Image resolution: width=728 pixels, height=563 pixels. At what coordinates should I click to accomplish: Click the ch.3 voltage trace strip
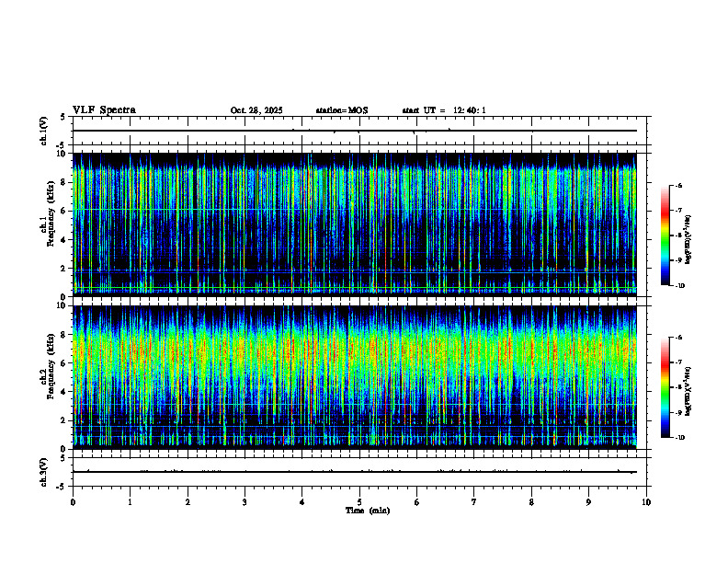[x=359, y=472]
